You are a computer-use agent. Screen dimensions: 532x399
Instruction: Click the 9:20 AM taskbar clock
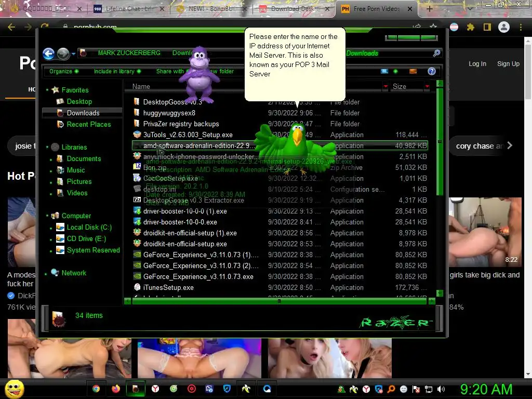(486, 390)
